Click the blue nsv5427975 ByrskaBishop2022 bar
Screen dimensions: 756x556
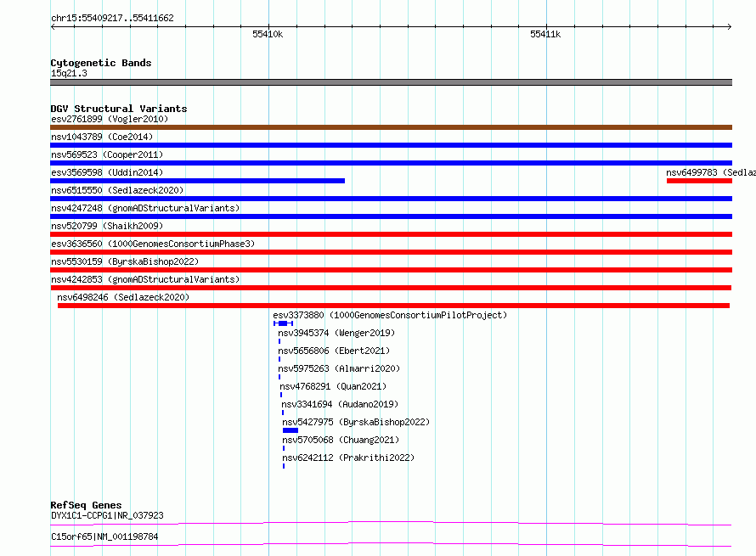pos(291,430)
